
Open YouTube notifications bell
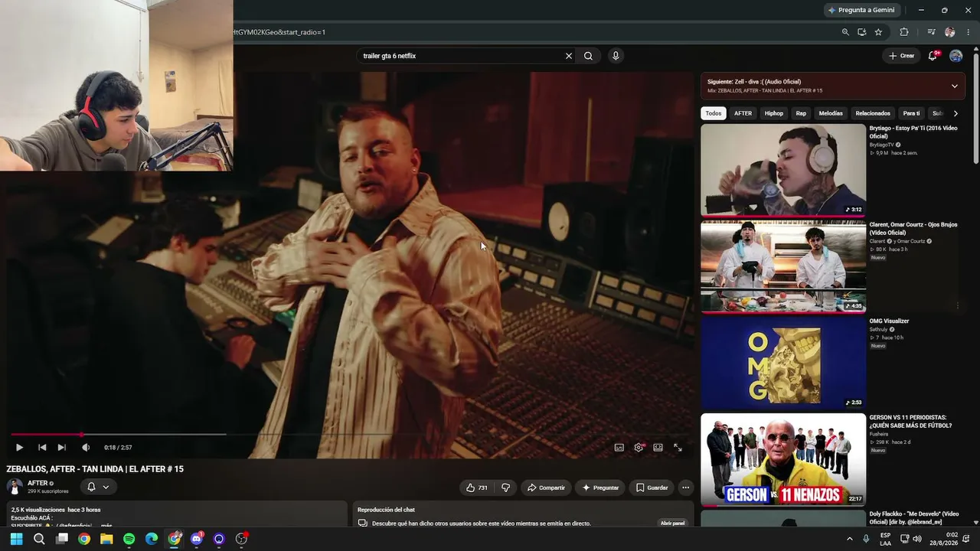(x=933, y=56)
